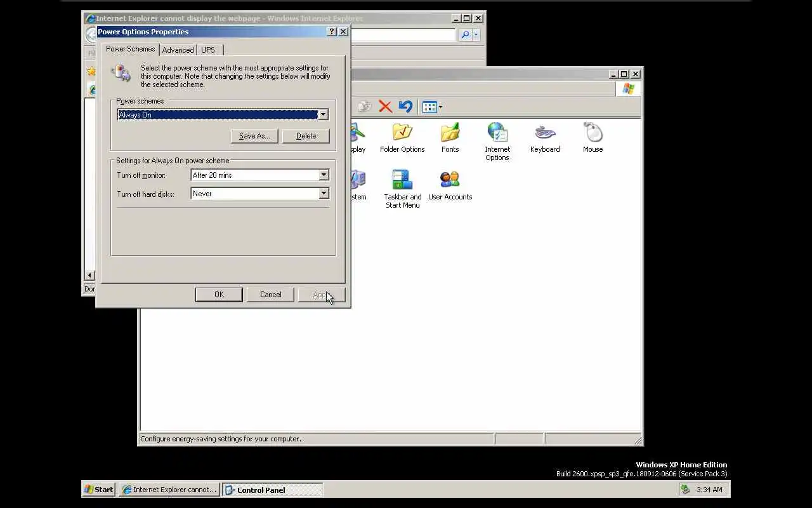Click the Save As button

pos(254,136)
